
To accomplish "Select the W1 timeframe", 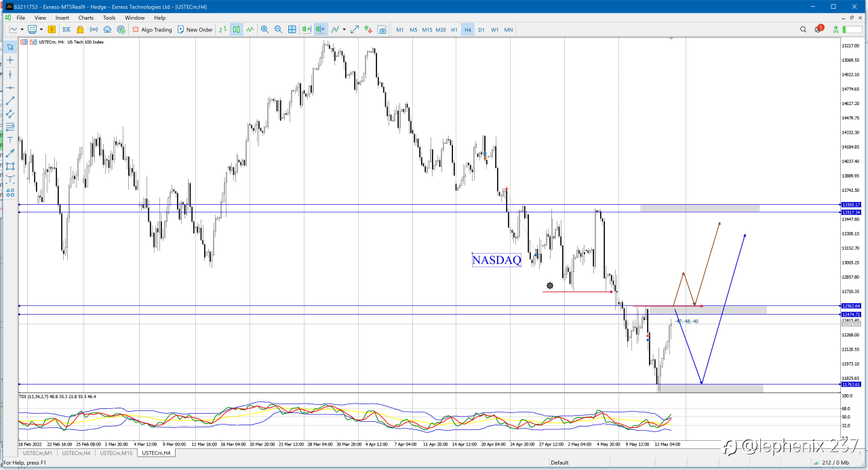I will (x=495, y=30).
